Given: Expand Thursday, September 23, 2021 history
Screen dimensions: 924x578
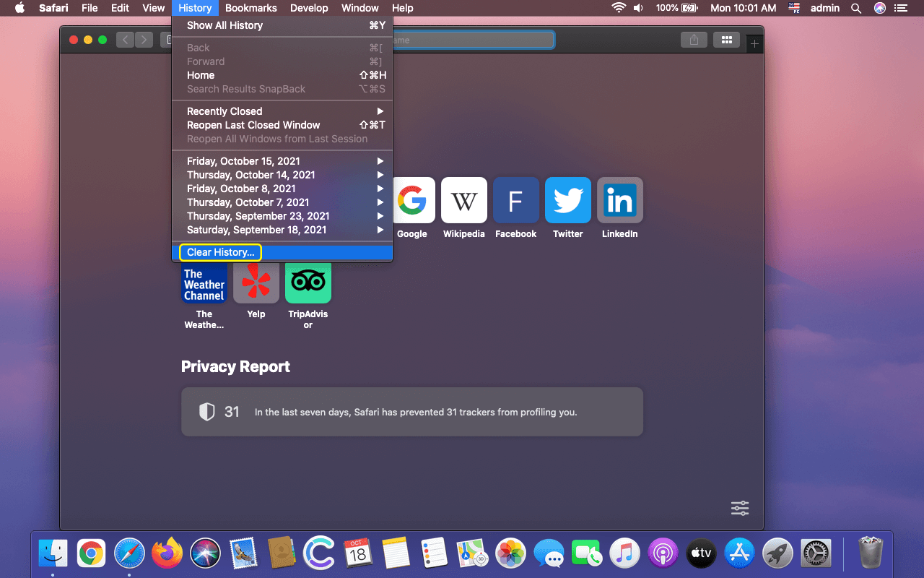Looking at the screenshot, I should (282, 216).
